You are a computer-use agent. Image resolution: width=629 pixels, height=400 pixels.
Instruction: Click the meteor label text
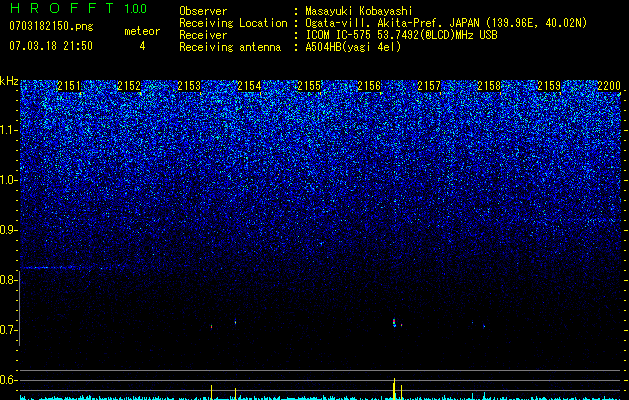pos(142,31)
